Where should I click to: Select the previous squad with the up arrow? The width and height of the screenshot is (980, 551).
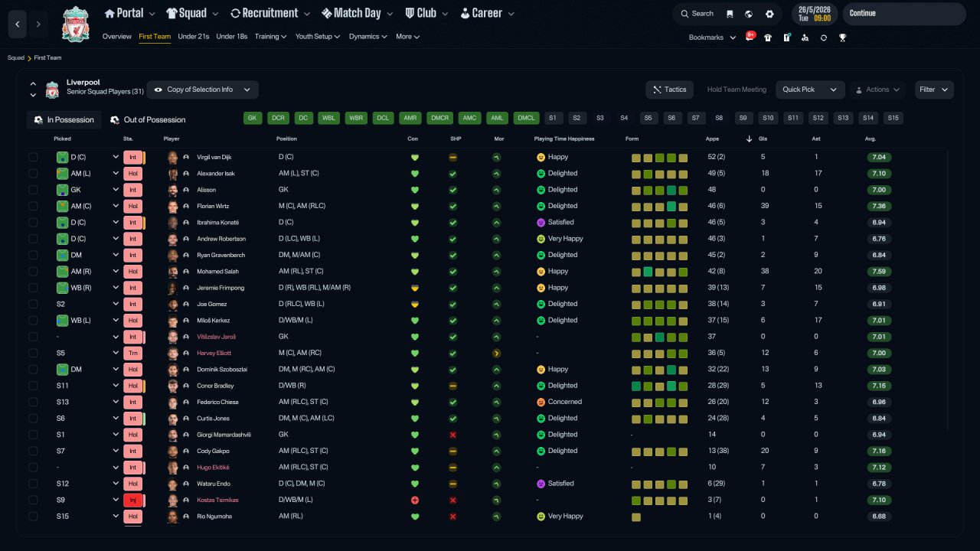pos(33,83)
